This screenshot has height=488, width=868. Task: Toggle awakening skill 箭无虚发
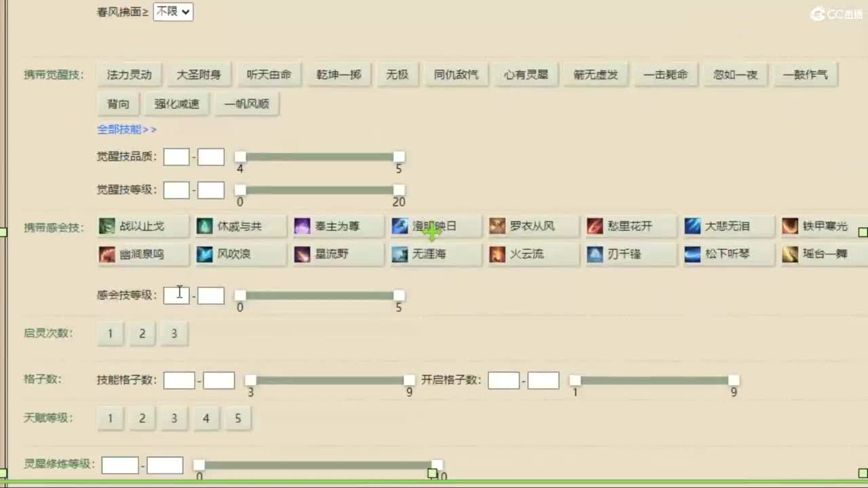point(596,75)
